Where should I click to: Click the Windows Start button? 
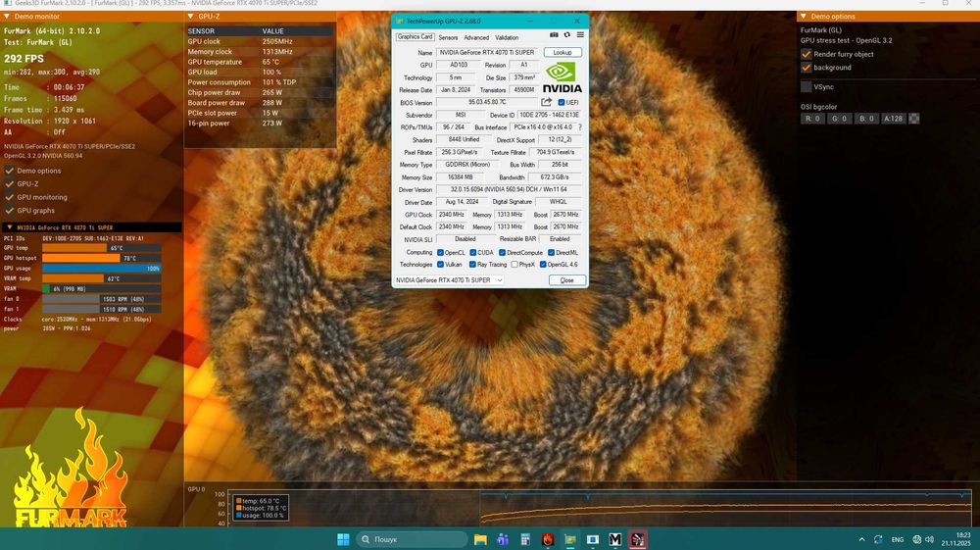(343, 539)
